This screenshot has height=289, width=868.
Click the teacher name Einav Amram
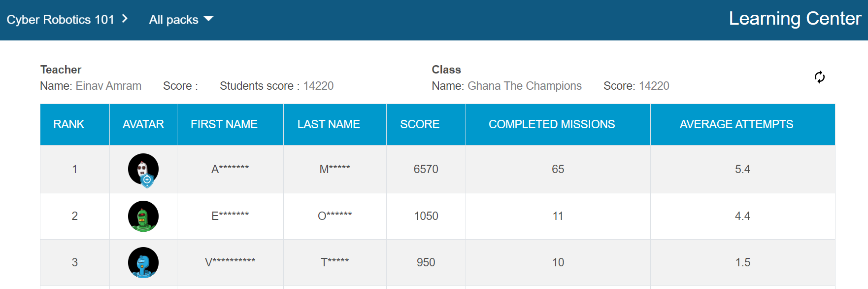click(x=108, y=86)
